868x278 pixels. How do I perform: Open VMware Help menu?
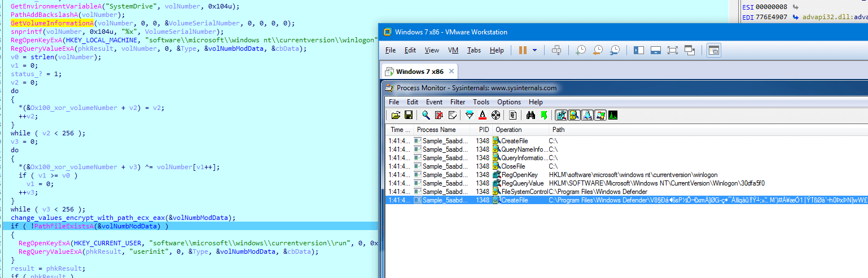497,50
